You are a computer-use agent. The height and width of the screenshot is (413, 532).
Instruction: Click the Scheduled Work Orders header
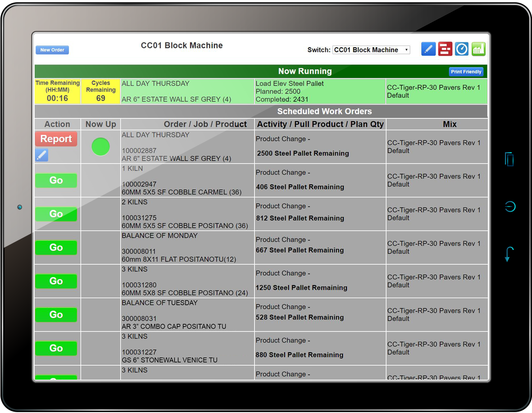click(260, 111)
